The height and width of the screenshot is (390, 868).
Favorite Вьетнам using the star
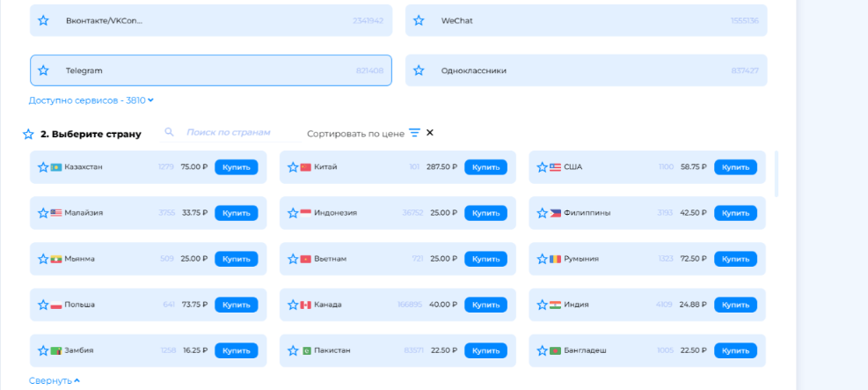(294, 259)
